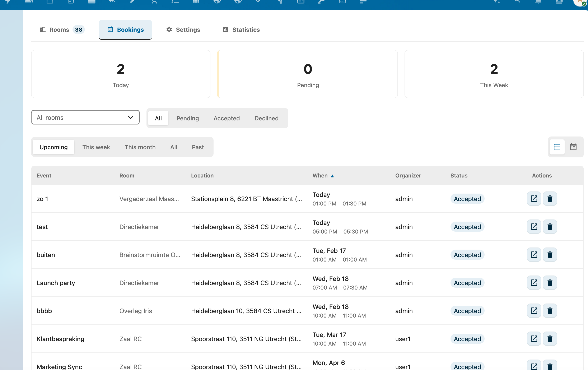Open the Nextcloud Assistant sparkle icon
588x370 pixels.
497,2
